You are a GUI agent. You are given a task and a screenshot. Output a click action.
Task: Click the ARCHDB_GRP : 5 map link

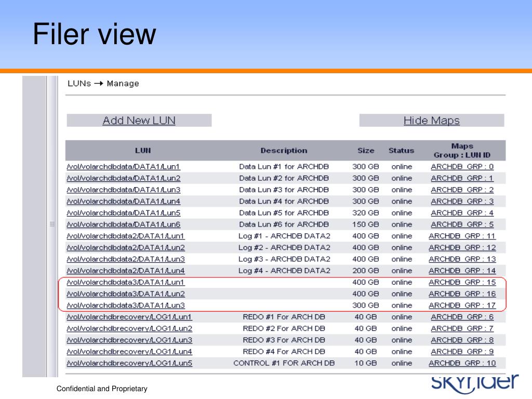coord(462,224)
